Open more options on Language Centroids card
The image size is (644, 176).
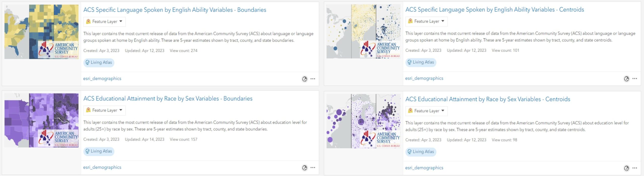(x=635, y=79)
